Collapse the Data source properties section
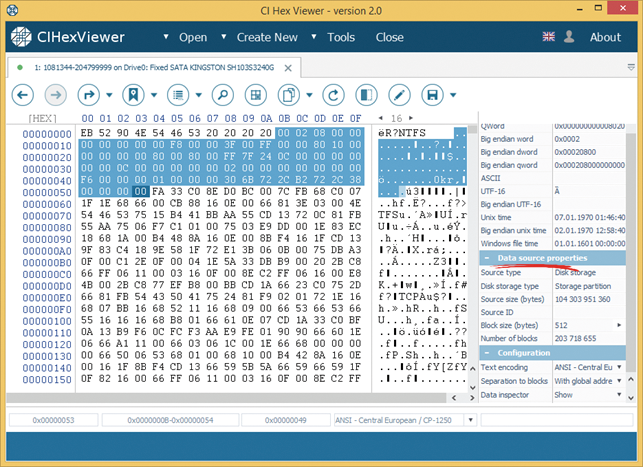The height and width of the screenshot is (467, 643). pyautogui.click(x=487, y=258)
